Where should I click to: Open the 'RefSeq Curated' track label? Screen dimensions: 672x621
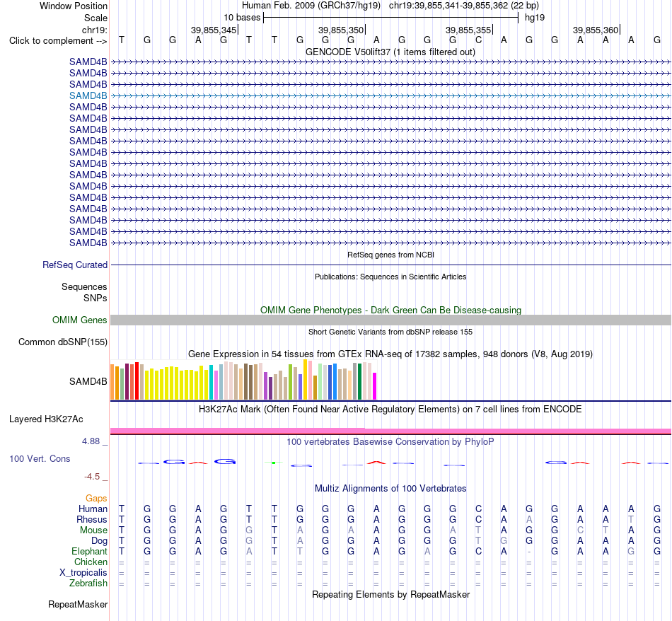click(75, 265)
